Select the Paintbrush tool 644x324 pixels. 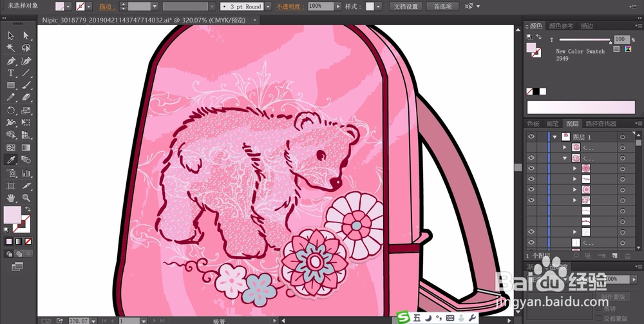pyautogui.click(x=26, y=86)
